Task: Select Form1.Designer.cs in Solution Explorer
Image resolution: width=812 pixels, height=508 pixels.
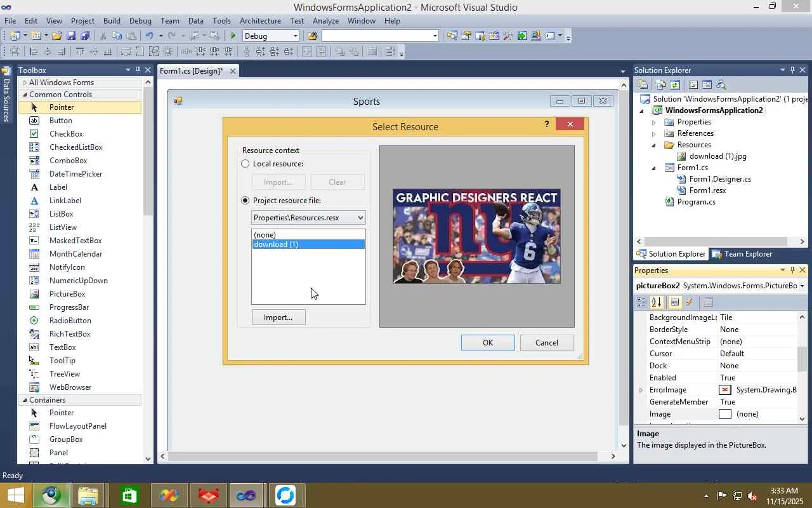Action: pos(720,179)
